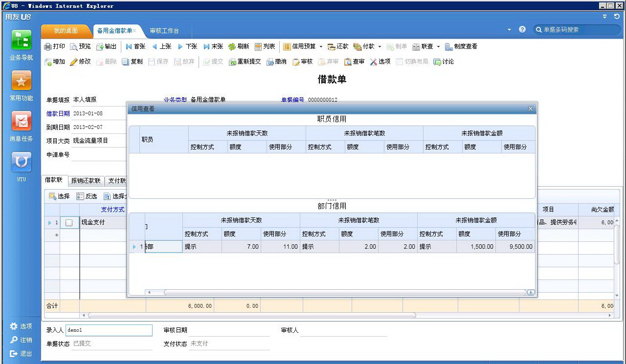Open the dropdown arrow left of help icon
The image size is (626, 364).
(509, 29)
